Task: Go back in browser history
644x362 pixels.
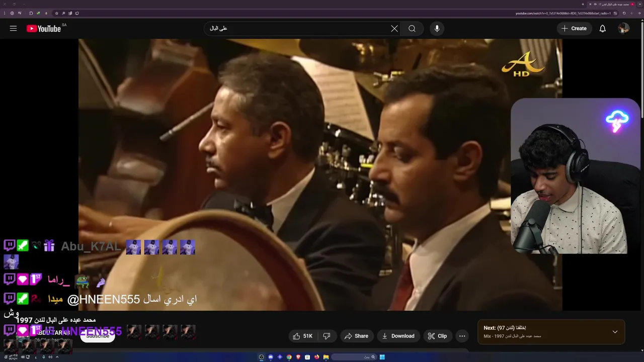Action: (x=639, y=13)
